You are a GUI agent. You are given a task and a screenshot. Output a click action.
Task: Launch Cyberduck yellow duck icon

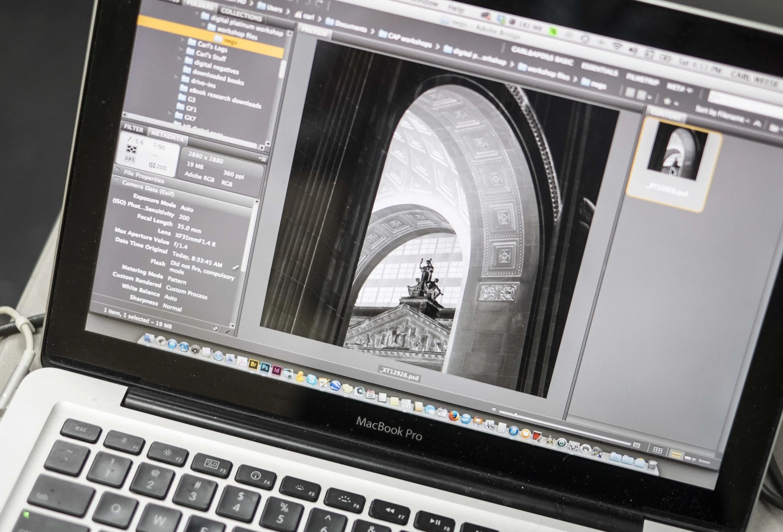click(x=300, y=376)
